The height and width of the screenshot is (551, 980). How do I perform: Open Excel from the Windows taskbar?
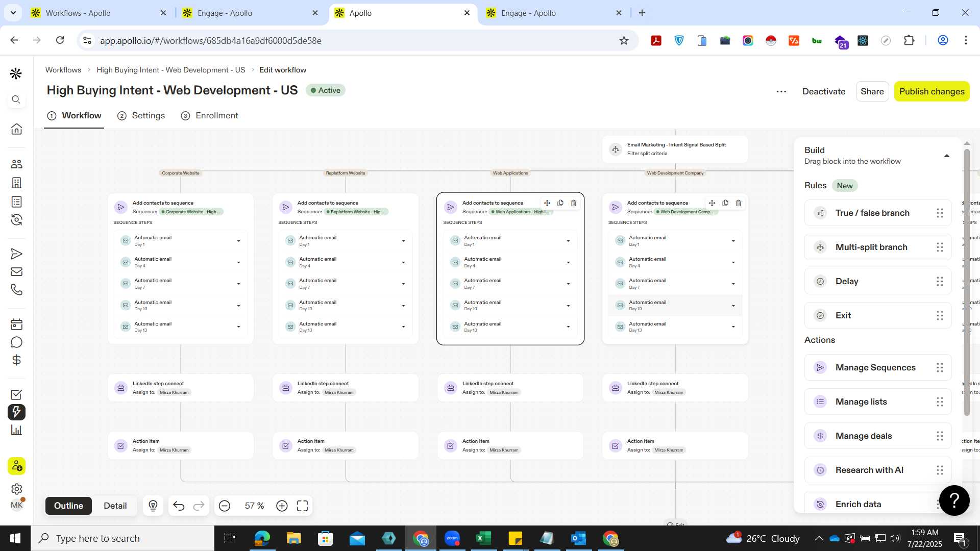click(483, 538)
